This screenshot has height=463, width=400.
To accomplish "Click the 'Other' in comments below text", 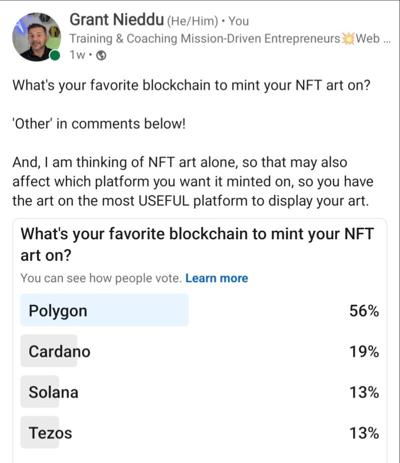I will pyautogui.click(x=99, y=124).
